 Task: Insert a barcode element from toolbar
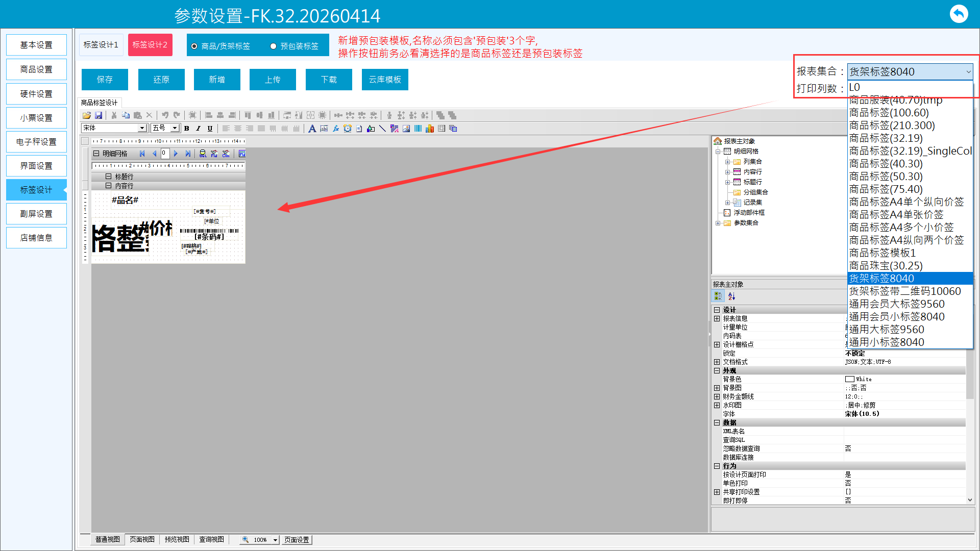(x=418, y=129)
